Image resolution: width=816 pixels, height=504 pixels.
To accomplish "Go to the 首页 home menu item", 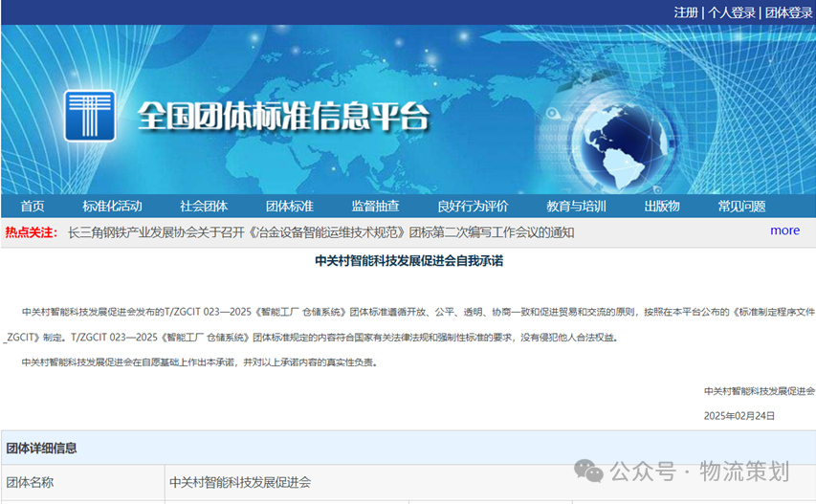I will pos(33,207).
